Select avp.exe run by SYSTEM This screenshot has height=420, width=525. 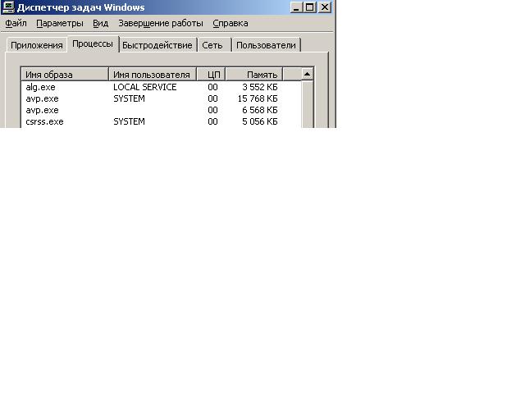pos(161,98)
